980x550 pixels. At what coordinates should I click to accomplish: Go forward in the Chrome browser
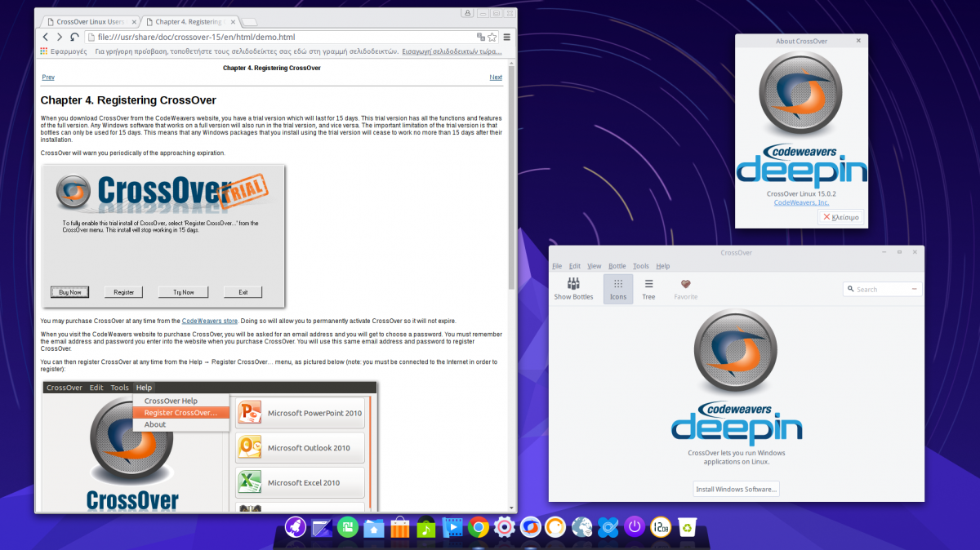(x=60, y=37)
